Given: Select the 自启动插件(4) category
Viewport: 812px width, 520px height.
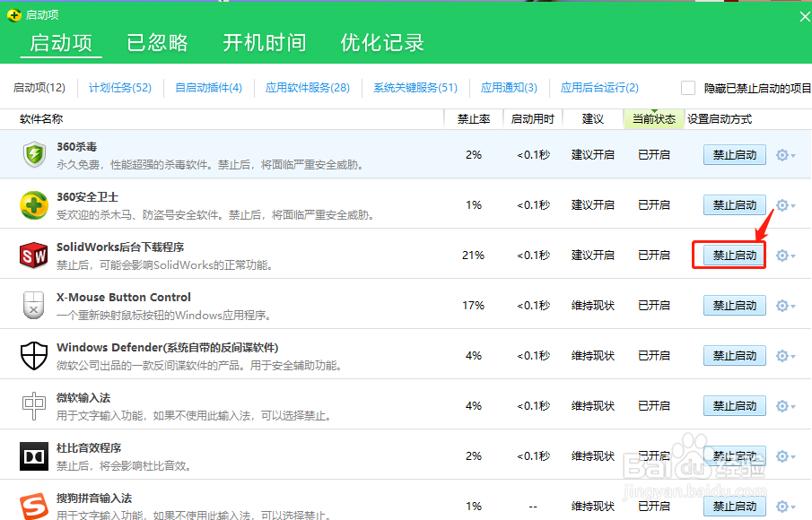Looking at the screenshot, I should [x=209, y=88].
